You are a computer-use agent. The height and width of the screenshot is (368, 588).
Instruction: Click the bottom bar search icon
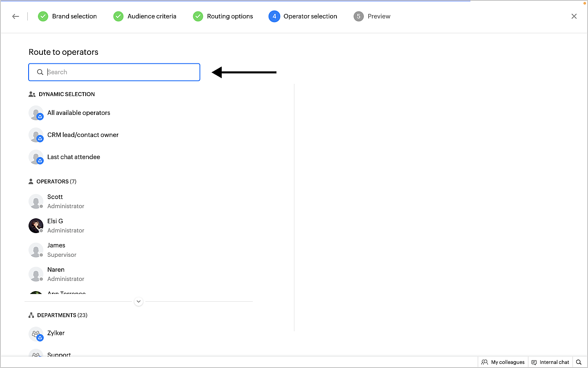(x=579, y=362)
